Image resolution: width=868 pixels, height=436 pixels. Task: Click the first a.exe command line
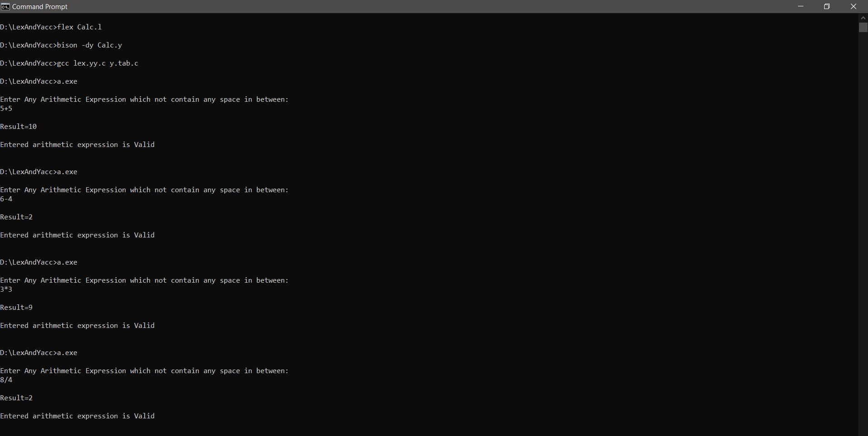pos(38,81)
